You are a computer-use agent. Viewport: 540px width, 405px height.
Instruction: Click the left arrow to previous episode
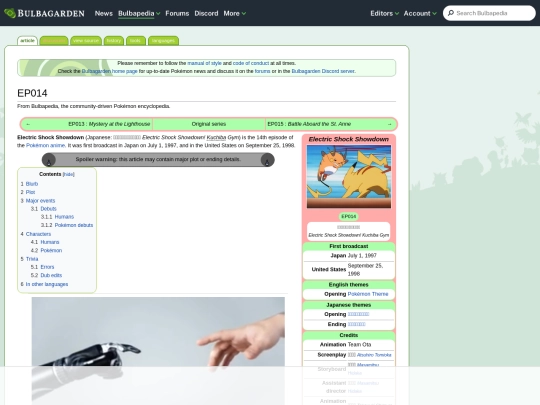click(28, 124)
